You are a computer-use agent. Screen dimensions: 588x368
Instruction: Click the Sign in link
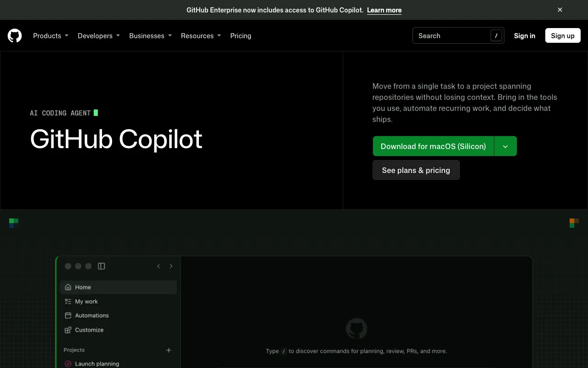point(525,35)
